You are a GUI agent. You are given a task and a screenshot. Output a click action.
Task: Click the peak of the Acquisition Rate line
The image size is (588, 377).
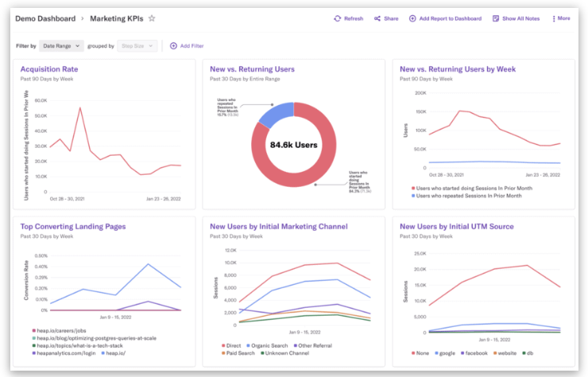click(80, 107)
